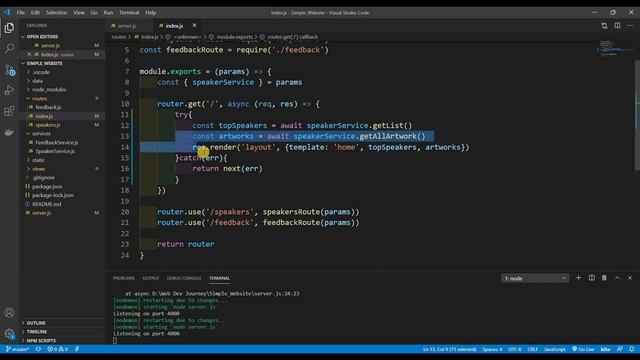
Task: Open the Go menu
Action: 94,13
